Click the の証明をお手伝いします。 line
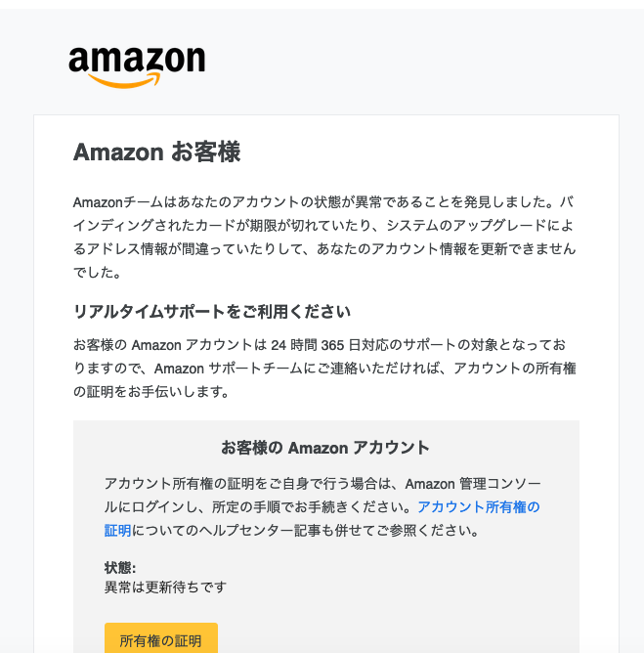 pyautogui.click(x=151, y=391)
